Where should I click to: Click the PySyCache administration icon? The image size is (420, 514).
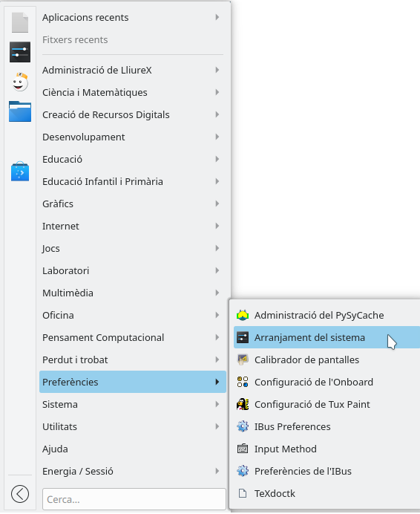pos(243,315)
